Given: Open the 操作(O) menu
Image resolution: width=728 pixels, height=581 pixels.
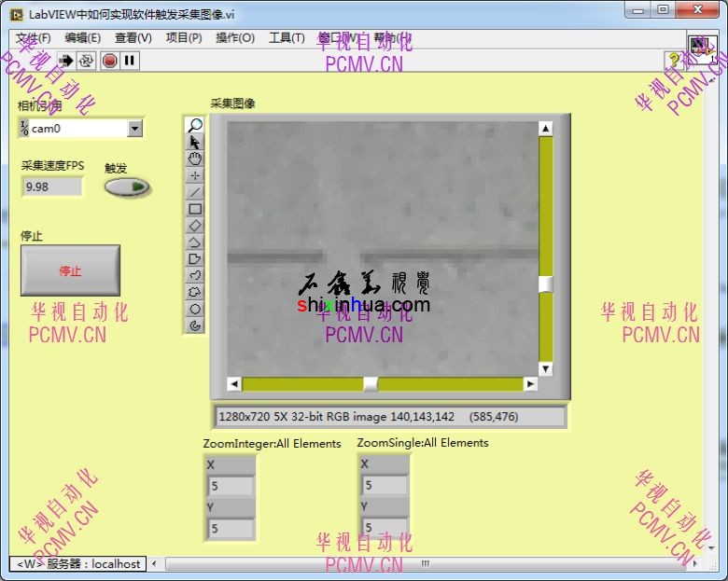Looking at the screenshot, I should [235, 38].
